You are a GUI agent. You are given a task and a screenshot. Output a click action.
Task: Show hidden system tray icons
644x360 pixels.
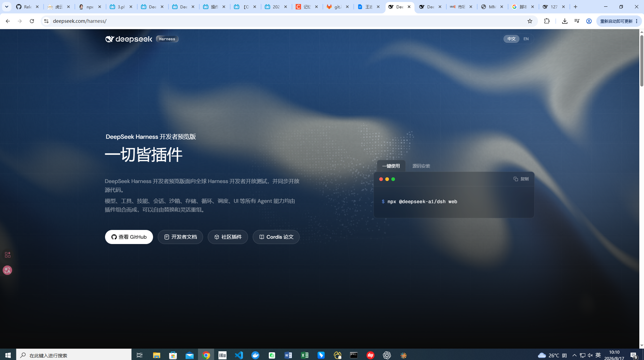pos(575,355)
